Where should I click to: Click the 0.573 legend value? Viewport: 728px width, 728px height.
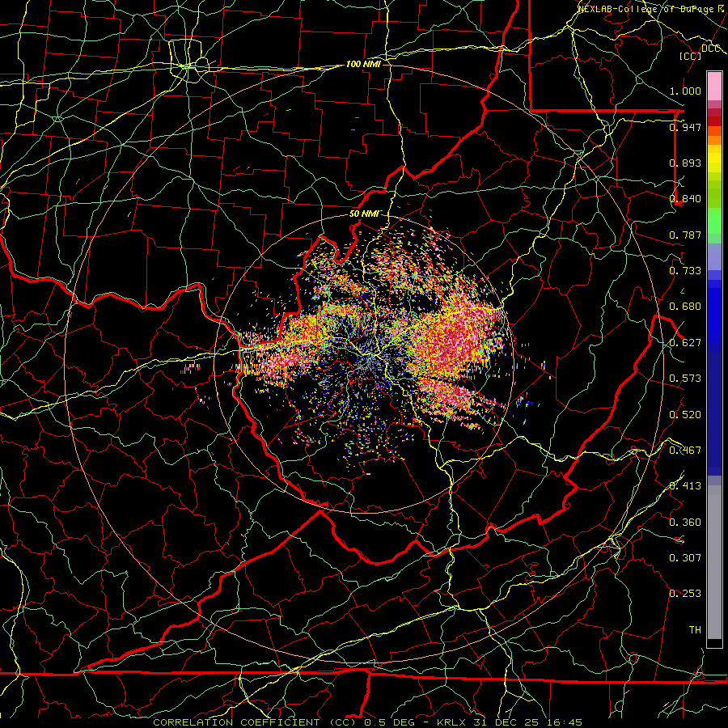(x=685, y=379)
